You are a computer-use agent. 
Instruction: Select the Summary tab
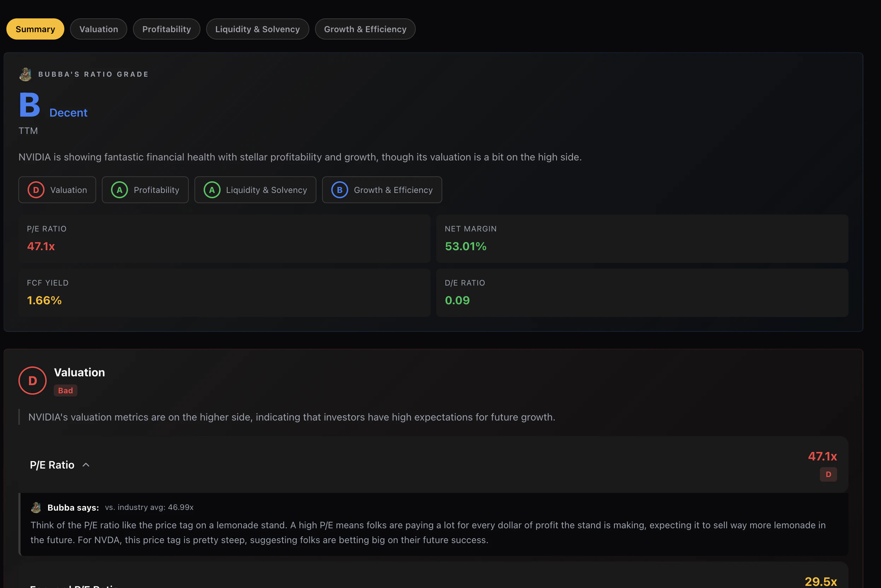[35, 29]
